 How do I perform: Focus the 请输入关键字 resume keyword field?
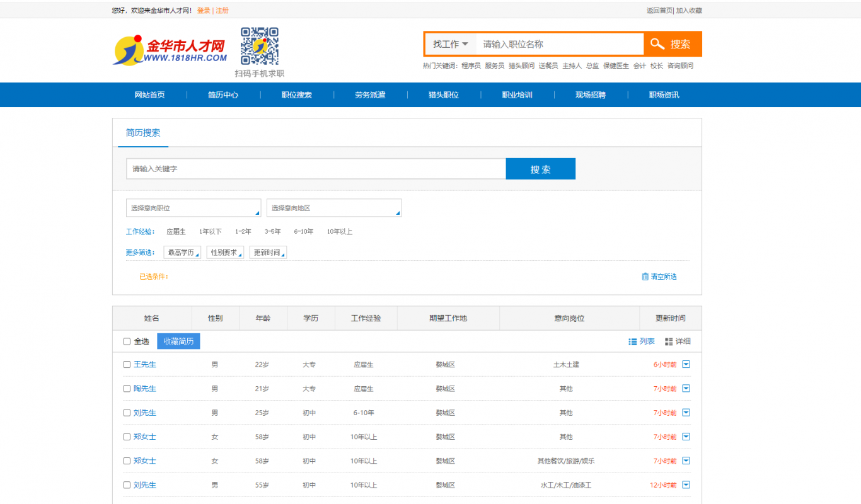point(316,169)
